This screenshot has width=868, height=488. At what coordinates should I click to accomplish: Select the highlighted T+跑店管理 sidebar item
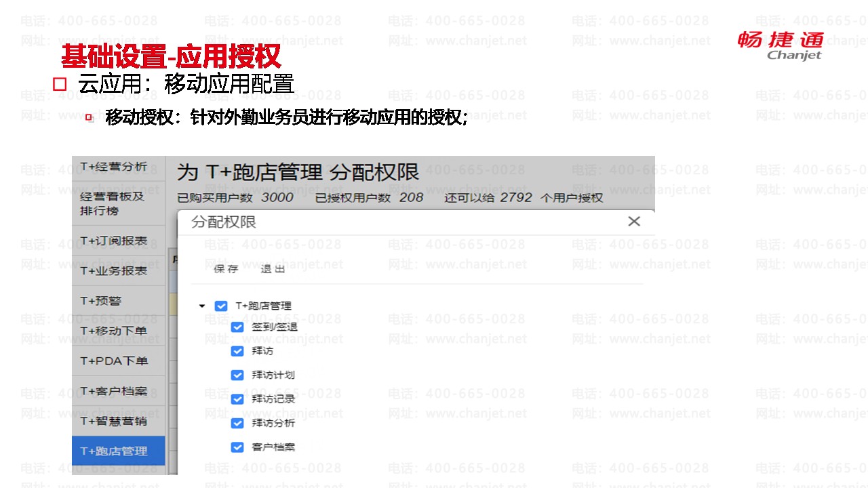pos(119,451)
